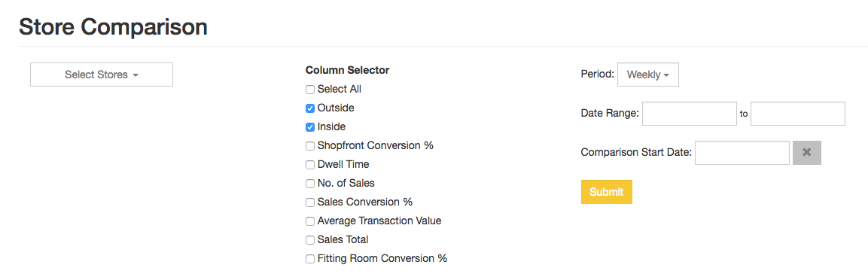The height and width of the screenshot is (277, 868).
Task: Enable the No. of Sales column
Action: (310, 184)
